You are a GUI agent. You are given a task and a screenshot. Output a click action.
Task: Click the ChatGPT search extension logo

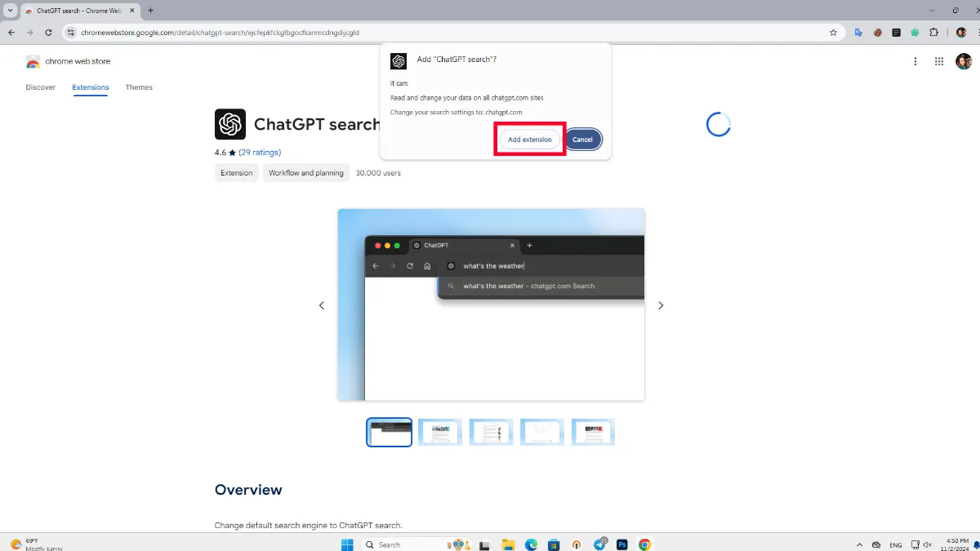click(230, 124)
